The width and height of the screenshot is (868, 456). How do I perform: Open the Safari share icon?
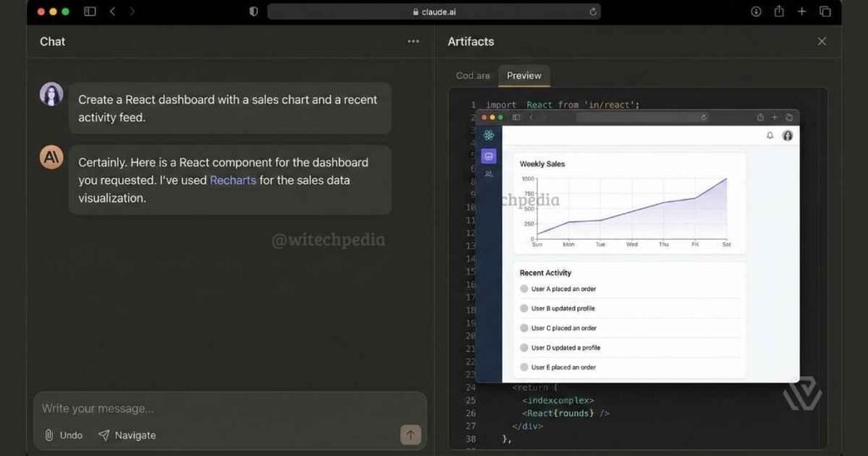[x=779, y=11]
